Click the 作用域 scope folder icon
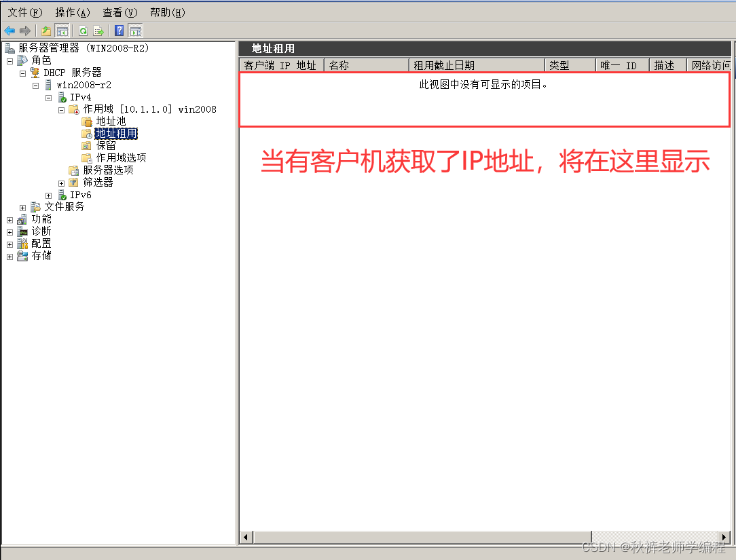 click(x=74, y=109)
